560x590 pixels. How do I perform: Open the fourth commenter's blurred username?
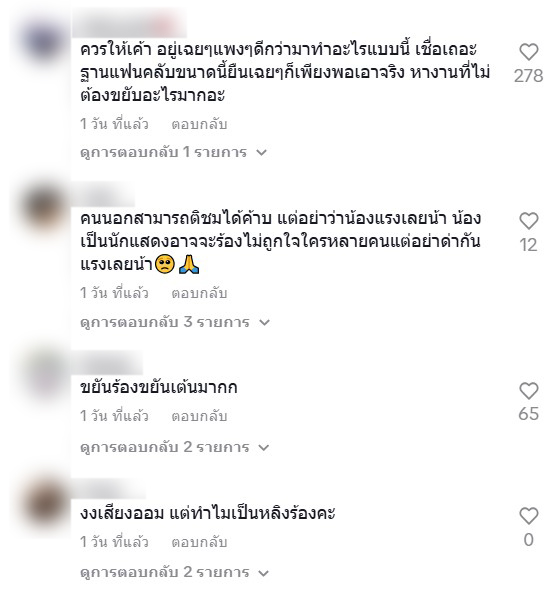pos(109,488)
